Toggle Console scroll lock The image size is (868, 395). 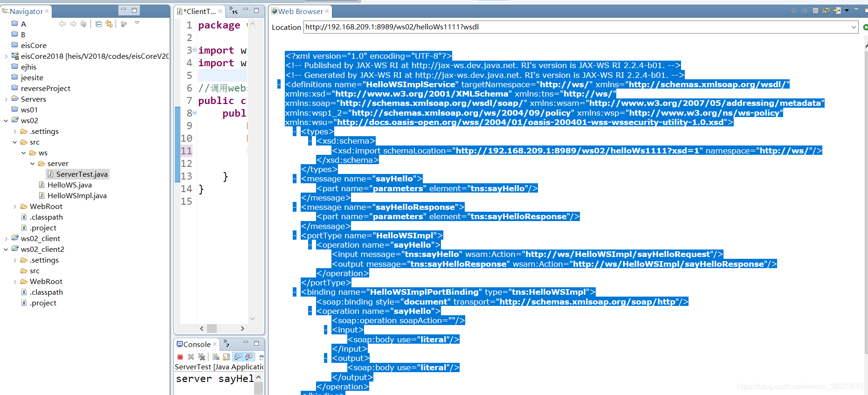[227, 357]
